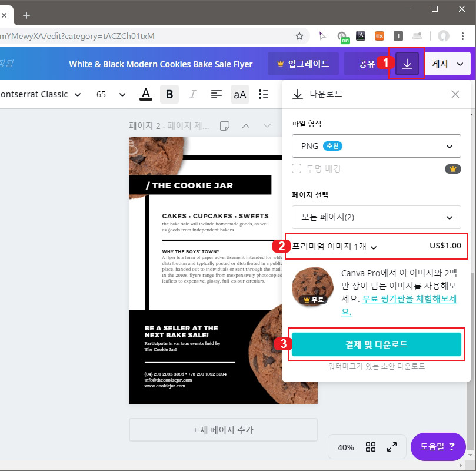The width and height of the screenshot is (476, 471).
Task: Open the PNG file format dropdown
Action: [376, 146]
